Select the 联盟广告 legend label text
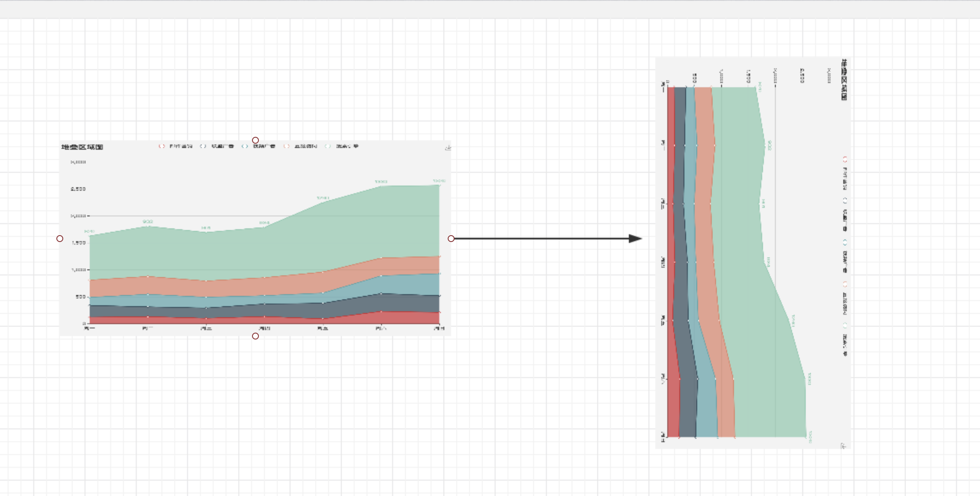Viewport: 980px width, 496px height. point(222,146)
